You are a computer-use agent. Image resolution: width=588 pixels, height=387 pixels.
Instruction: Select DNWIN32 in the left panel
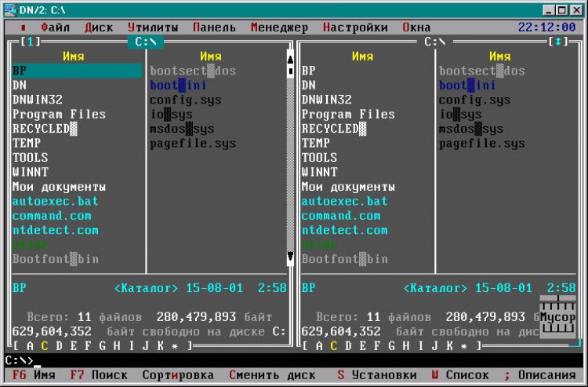(x=38, y=100)
